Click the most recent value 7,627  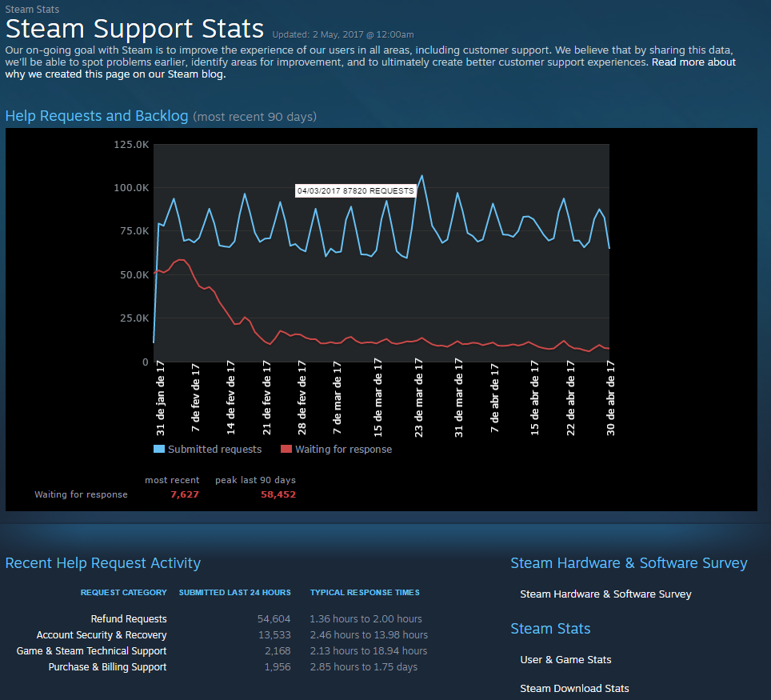(185, 494)
